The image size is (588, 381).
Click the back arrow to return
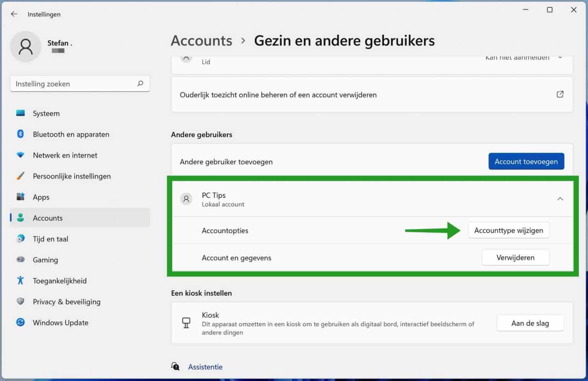pos(14,14)
